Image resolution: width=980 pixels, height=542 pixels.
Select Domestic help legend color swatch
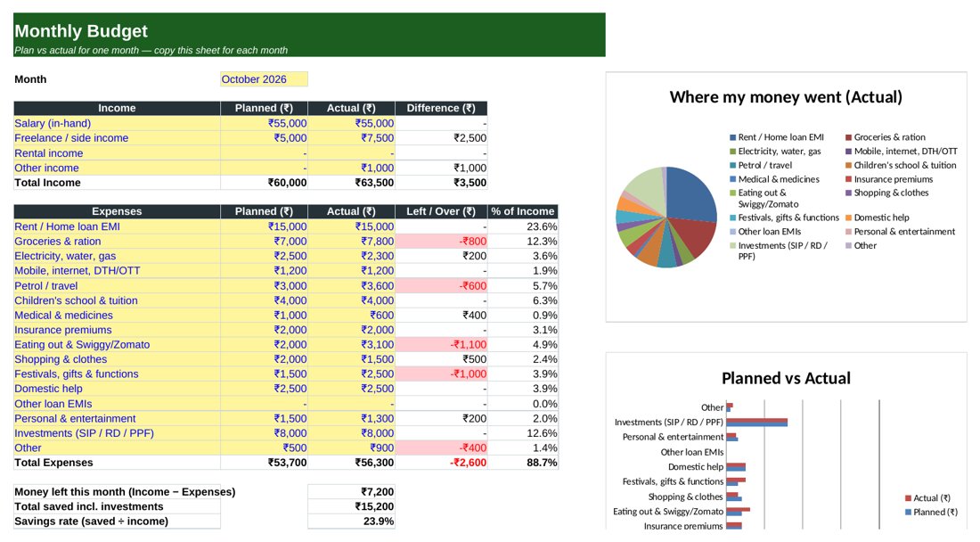849,218
